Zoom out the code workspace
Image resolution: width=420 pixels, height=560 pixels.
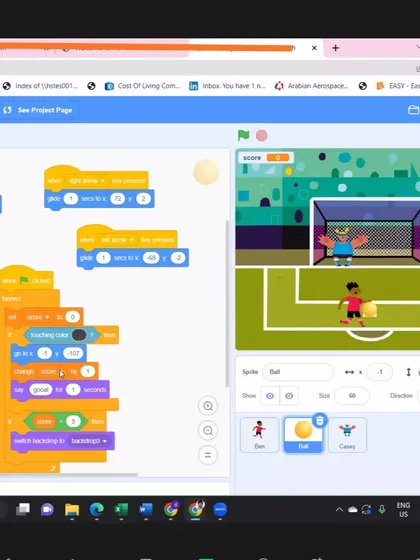click(x=208, y=431)
